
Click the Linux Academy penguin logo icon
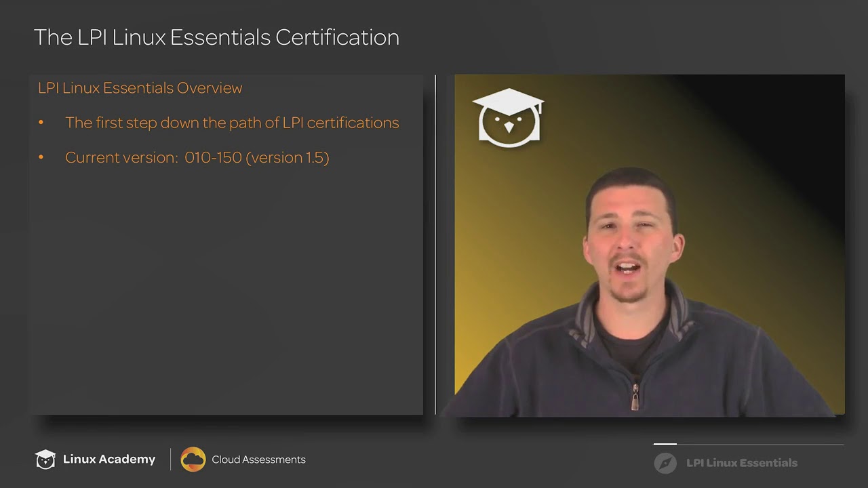pos(45,460)
